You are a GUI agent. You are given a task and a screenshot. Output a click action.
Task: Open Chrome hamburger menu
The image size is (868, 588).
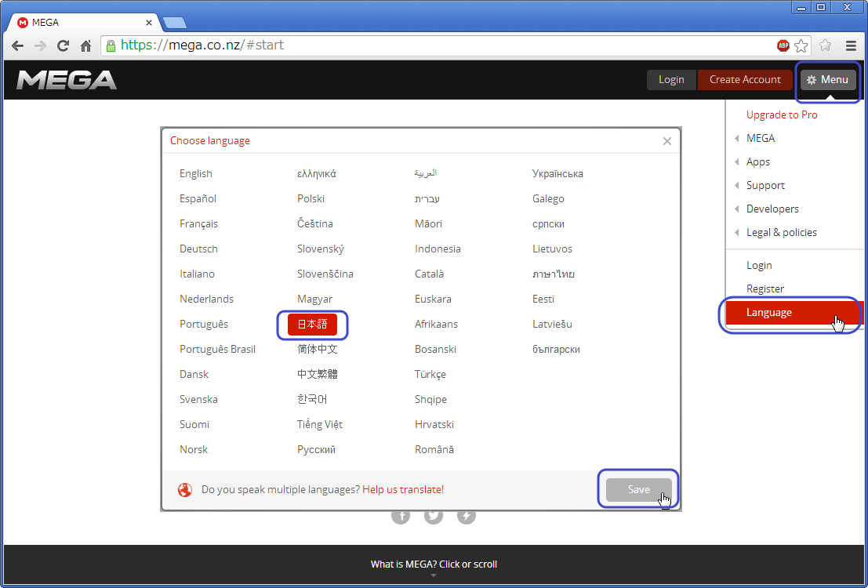852,45
